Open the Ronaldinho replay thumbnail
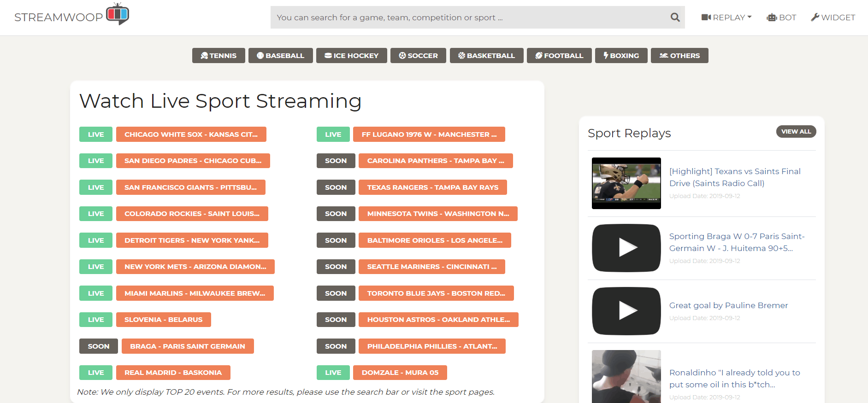 click(x=626, y=376)
